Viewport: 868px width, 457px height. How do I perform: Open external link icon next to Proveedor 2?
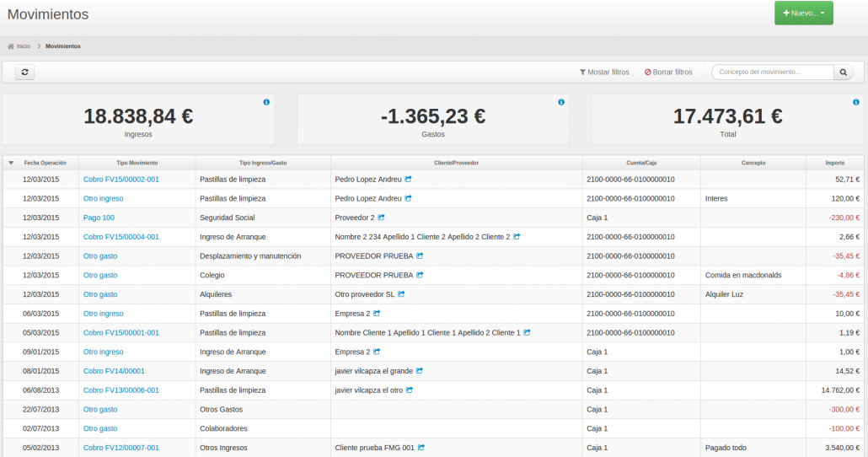(381, 218)
